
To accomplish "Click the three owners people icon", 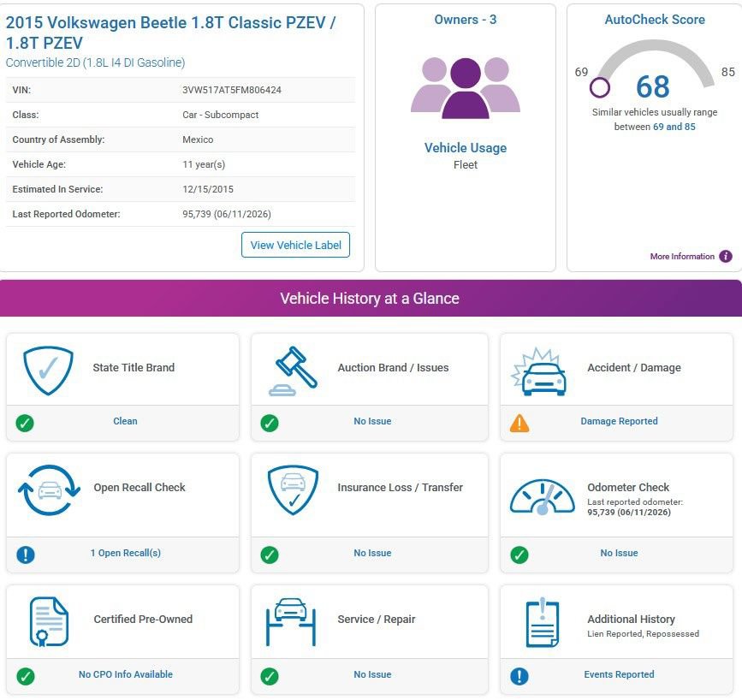I will click(x=466, y=88).
